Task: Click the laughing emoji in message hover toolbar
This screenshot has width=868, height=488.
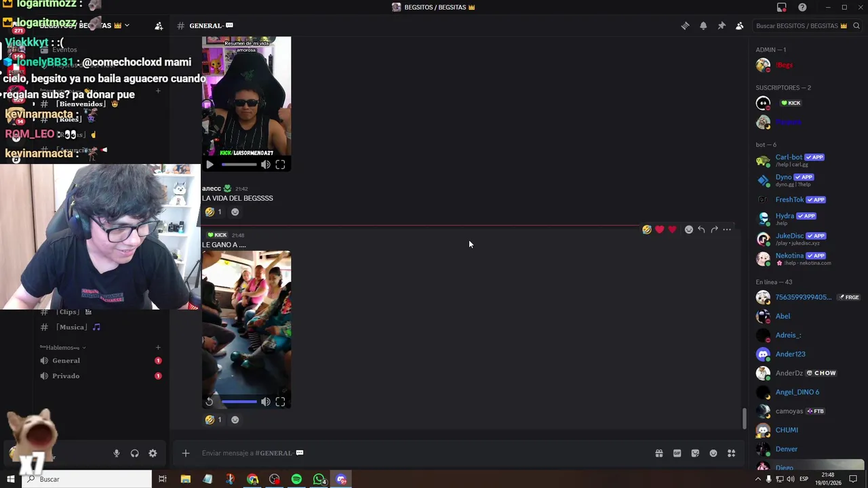Action: pos(647,230)
